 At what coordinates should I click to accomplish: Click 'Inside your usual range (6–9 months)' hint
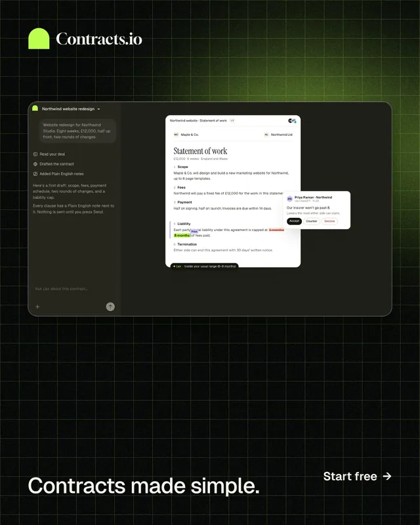pyautogui.click(x=210, y=266)
